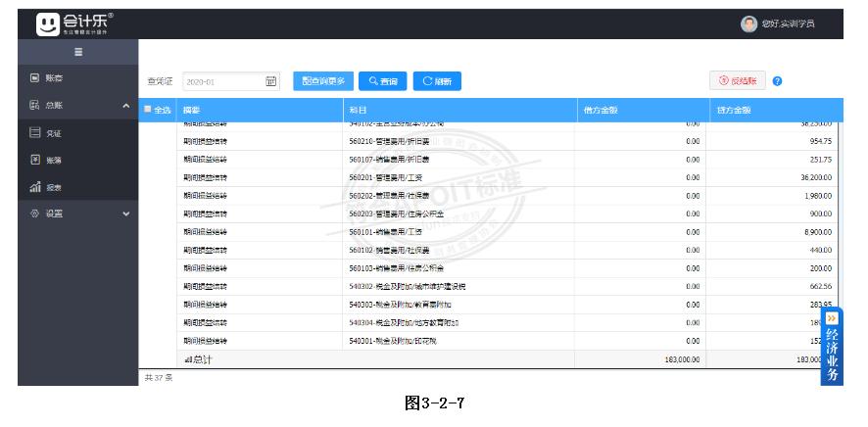The width and height of the screenshot is (868, 427).
Task: Click the 设置 gear icon in sidebar
Action: 34,213
